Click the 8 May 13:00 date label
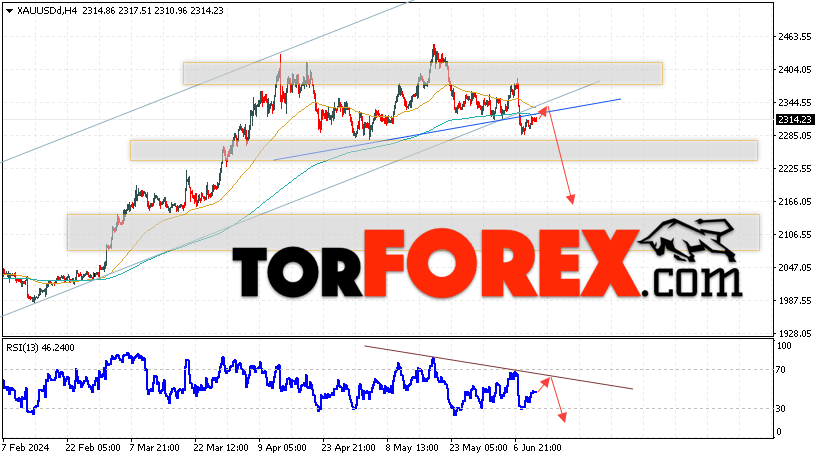819x459 pixels. [x=412, y=448]
